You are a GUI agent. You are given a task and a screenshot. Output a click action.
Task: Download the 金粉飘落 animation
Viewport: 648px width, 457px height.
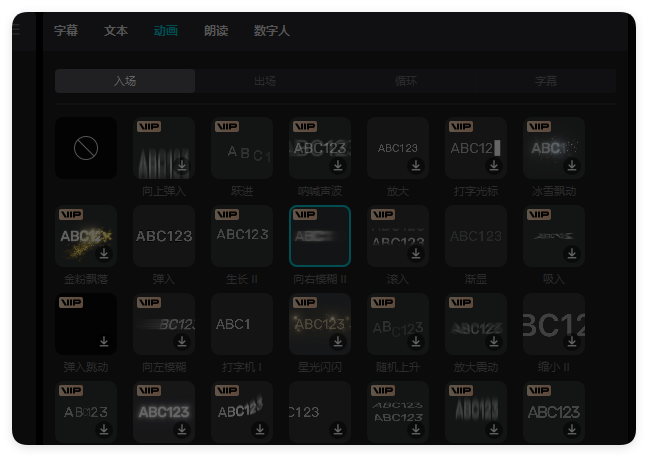coord(104,254)
